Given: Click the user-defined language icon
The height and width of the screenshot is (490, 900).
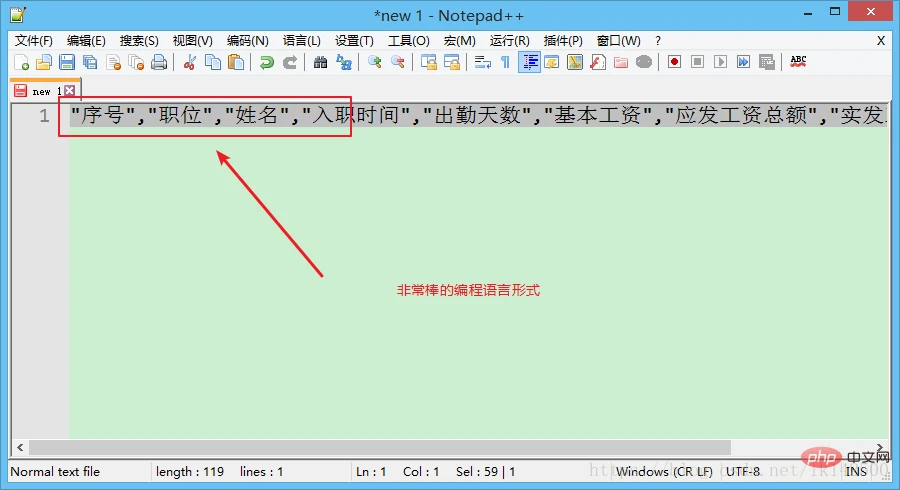Looking at the screenshot, I should click(552, 62).
